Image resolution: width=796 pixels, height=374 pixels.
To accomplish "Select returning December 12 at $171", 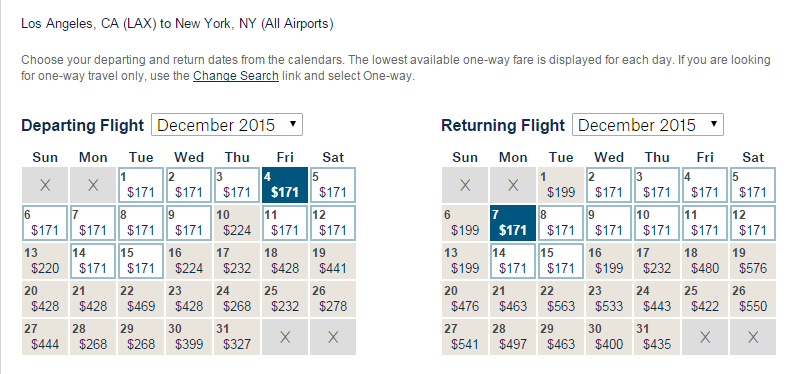I will (753, 223).
